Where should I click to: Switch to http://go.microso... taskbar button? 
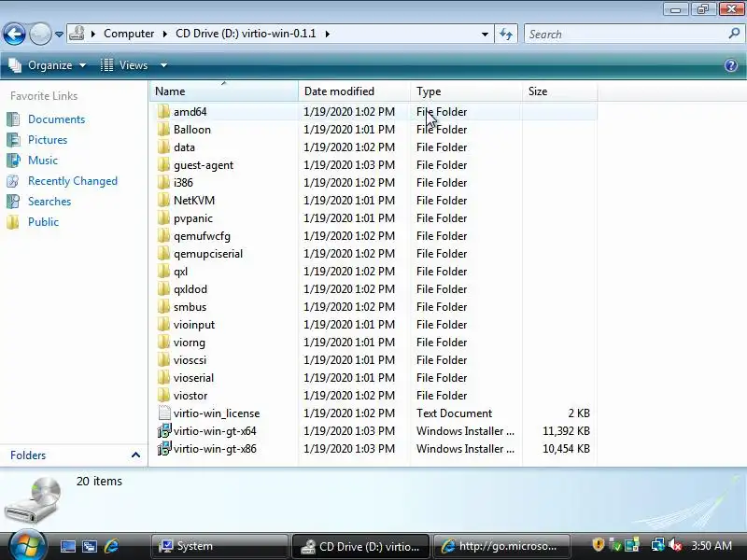[500, 546]
